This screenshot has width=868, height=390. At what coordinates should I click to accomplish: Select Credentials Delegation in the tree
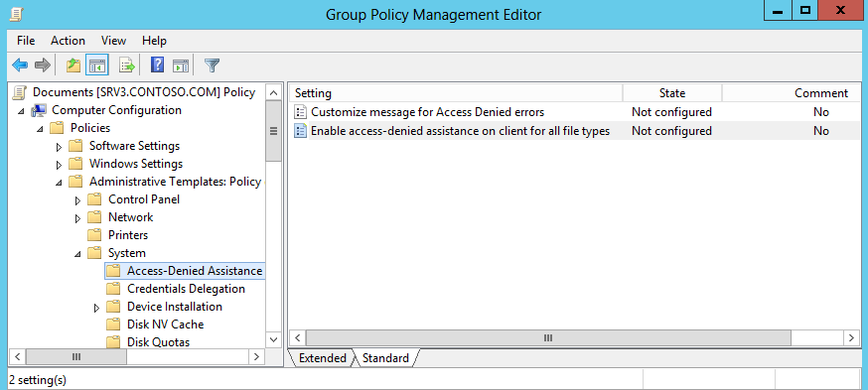pos(186,289)
